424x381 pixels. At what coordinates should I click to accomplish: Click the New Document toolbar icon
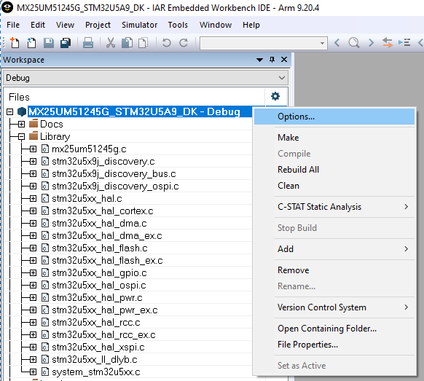click(14, 43)
